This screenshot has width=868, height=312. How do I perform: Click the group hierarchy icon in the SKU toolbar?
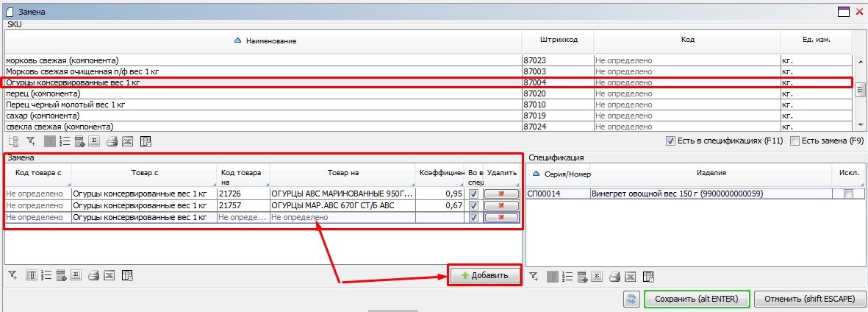(x=13, y=141)
